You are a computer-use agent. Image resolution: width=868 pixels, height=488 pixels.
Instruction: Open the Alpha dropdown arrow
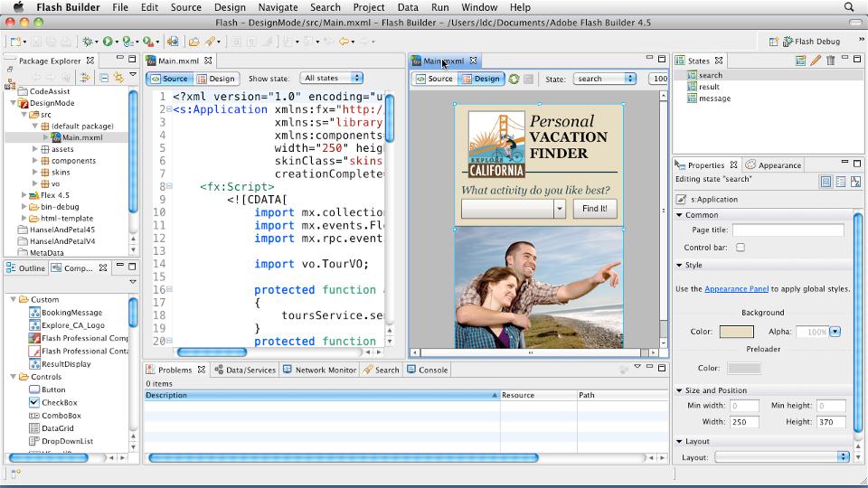(835, 332)
